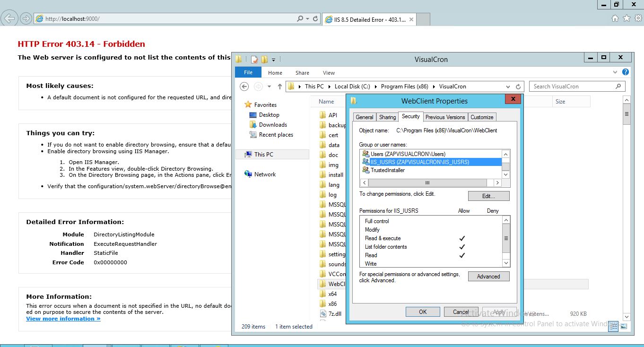Click the File Explorer Help question mark
Screen dimensions: 644x347
point(626,72)
